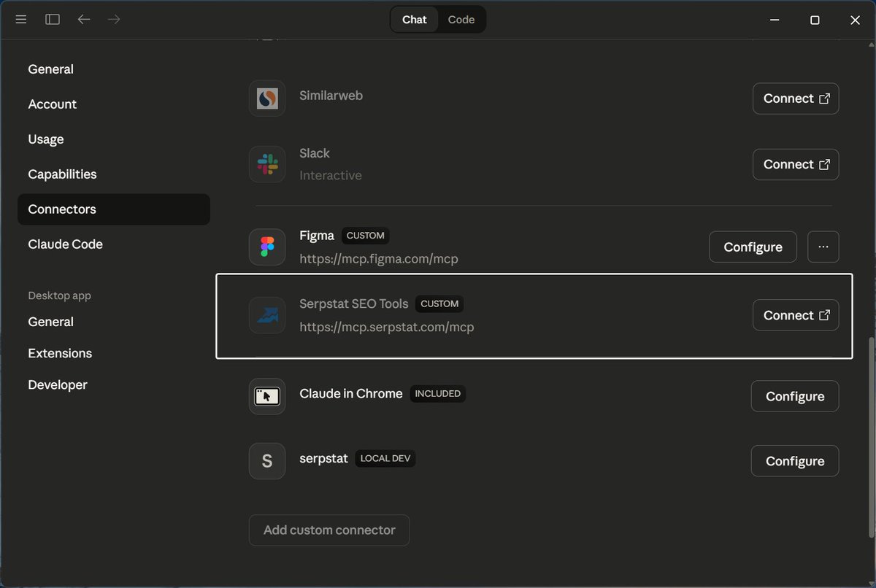Connect the Similarweb connector
Screen dimensions: 876x588
click(796, 98)
